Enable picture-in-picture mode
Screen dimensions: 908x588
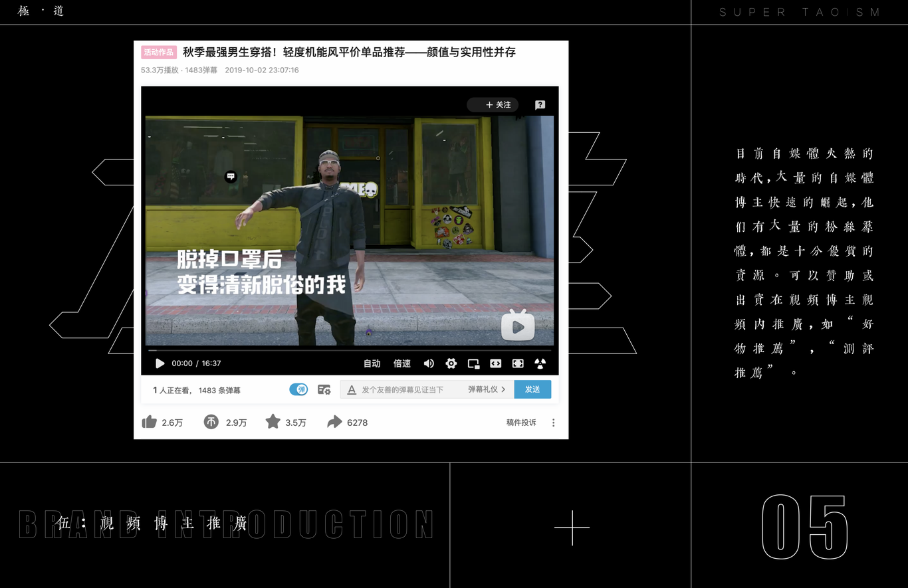[473, 363]
